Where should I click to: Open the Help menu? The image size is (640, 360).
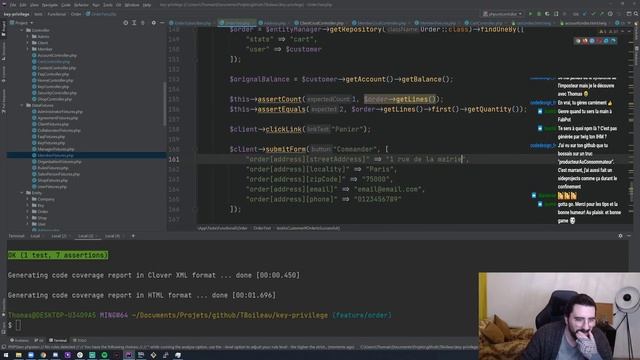(147, 5)
